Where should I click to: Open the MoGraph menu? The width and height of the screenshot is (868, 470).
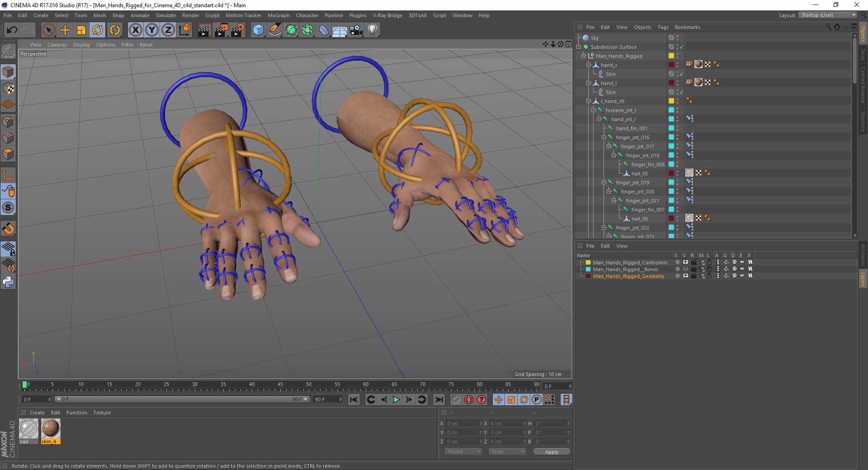278,15
